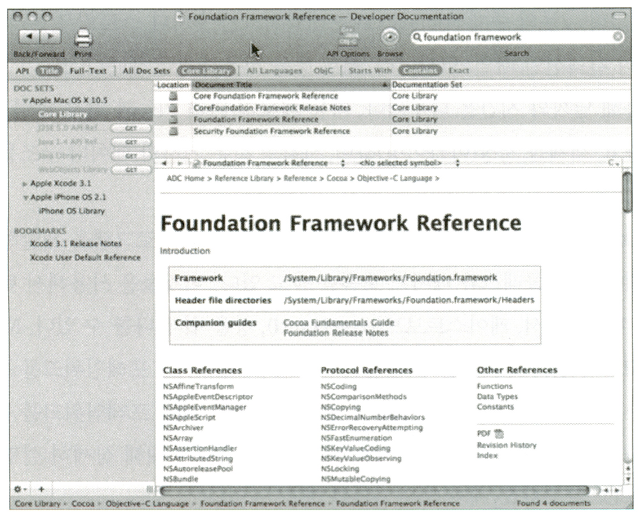Go back using the Back arrow button
The width and height of the screenshot is (640, 516).
coord(29,37)
